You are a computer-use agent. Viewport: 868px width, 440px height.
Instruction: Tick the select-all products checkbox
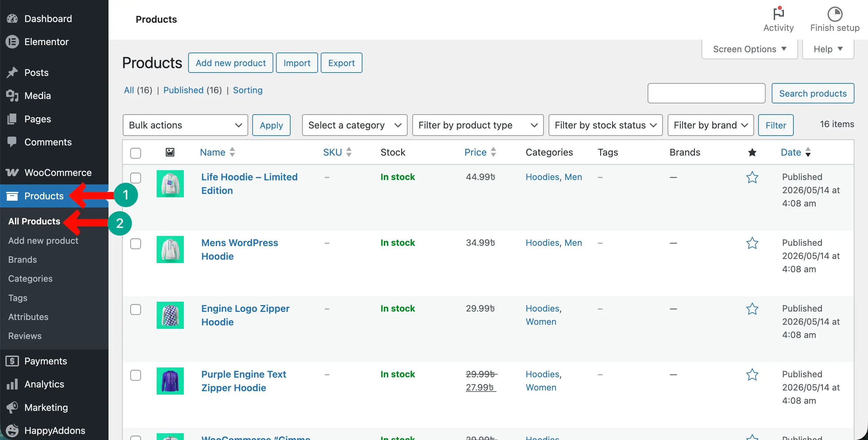point(136,153)
